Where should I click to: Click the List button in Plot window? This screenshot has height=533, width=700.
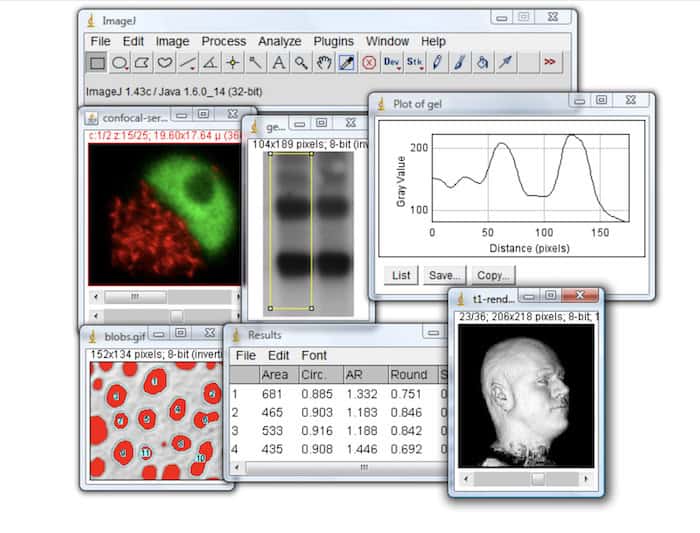(x=401, y=275)
